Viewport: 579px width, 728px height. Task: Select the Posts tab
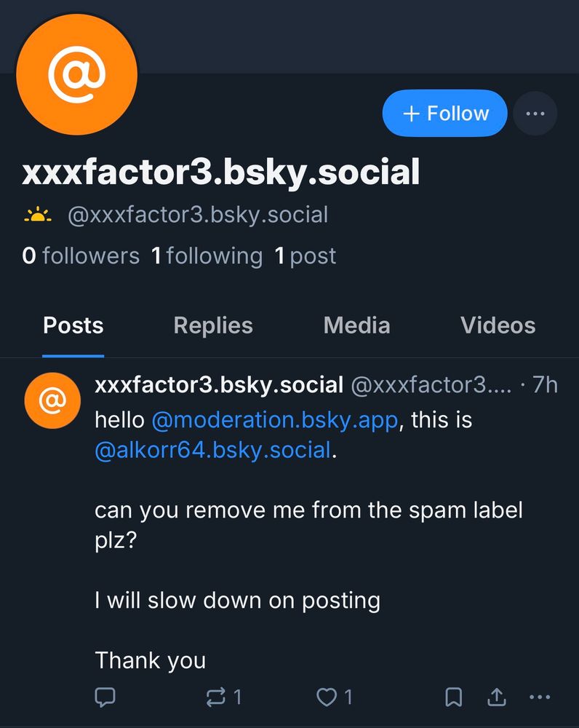point(73,325)
